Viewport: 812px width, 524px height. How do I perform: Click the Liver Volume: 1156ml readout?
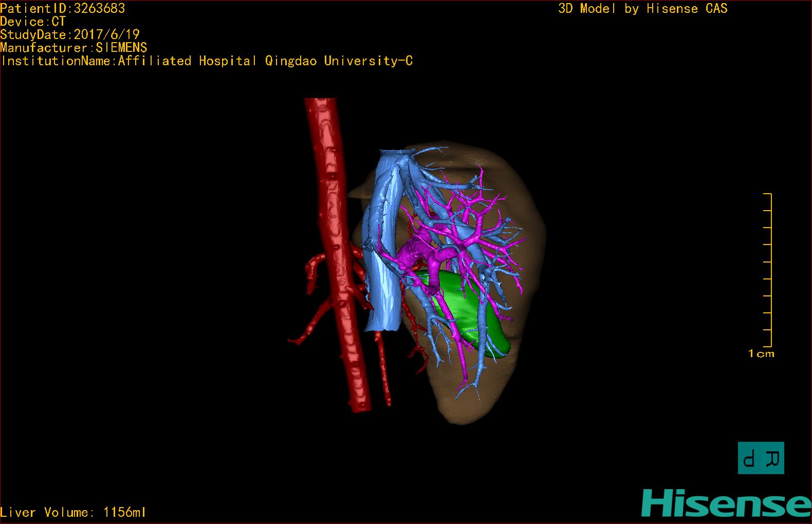coord(73,512)
